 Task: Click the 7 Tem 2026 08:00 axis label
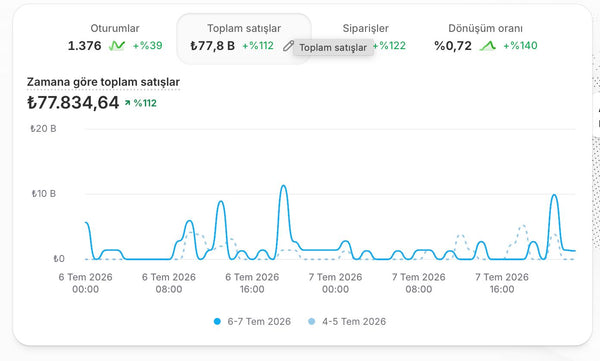click(419, 283)
